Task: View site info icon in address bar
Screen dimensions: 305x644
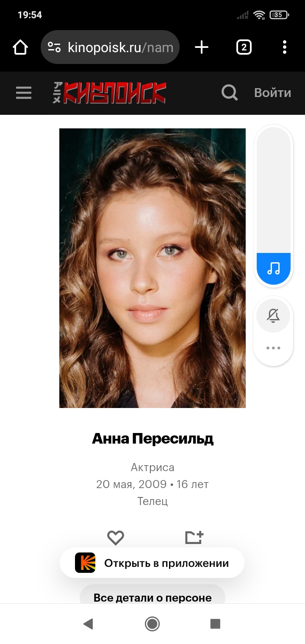Action: (x=54, y=47)
